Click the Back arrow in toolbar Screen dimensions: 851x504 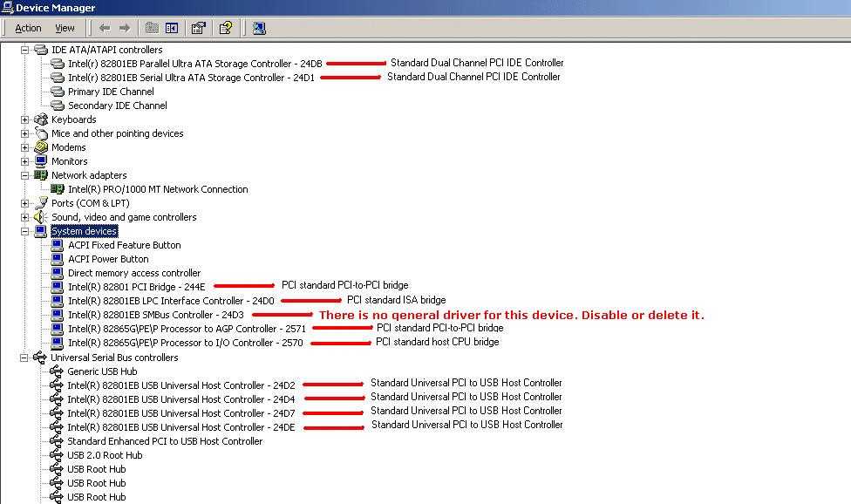[x=105, y=28]
